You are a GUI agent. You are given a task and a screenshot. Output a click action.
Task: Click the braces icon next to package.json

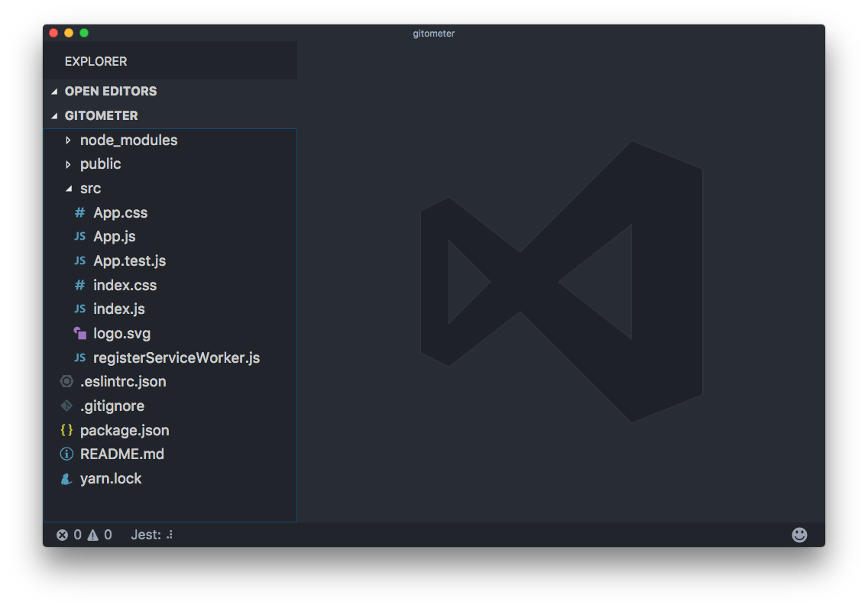[66, 429]
